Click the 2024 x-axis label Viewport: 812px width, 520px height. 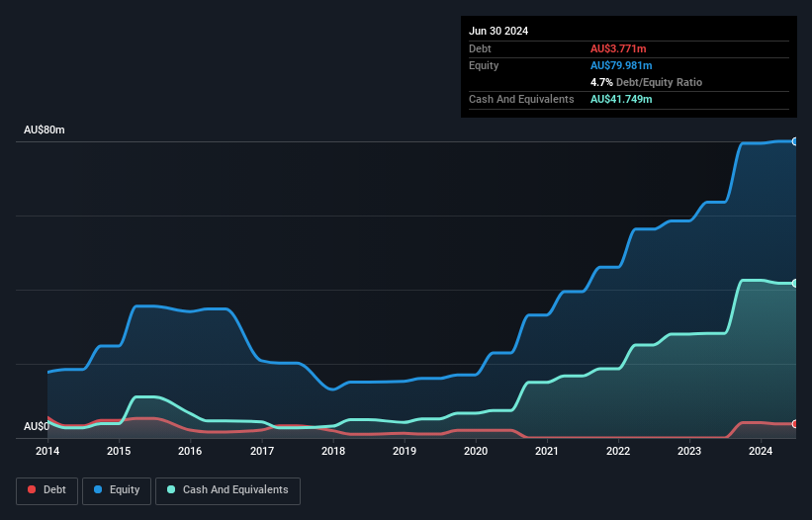point(761,451)
